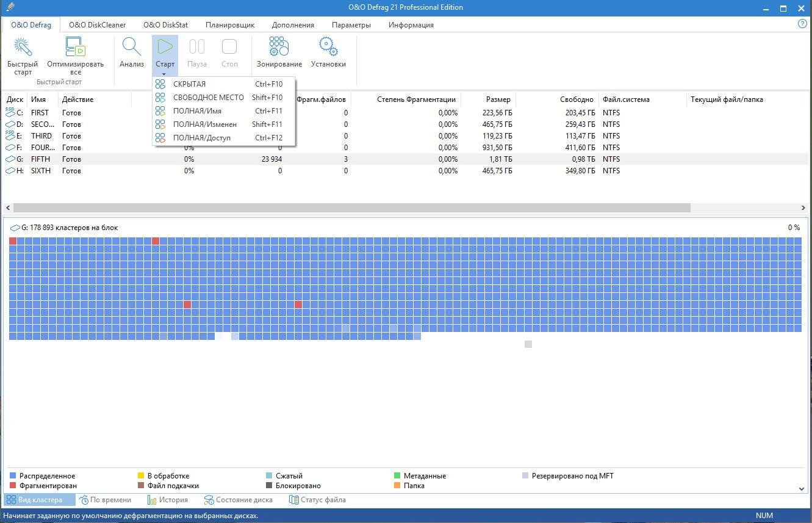The image size is (812, 523).
Task: Click the first red fragmented cluster block
Action: tap(13, 241)
